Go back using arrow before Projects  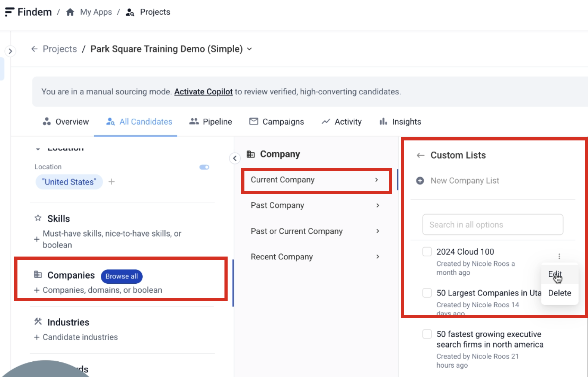pyautogui.click(x=34, y=49)
